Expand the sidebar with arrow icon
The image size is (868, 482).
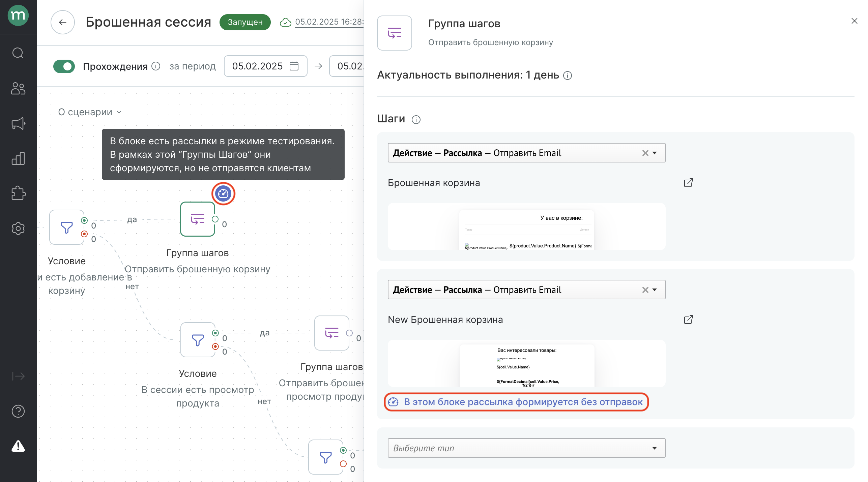coord(18,376)
